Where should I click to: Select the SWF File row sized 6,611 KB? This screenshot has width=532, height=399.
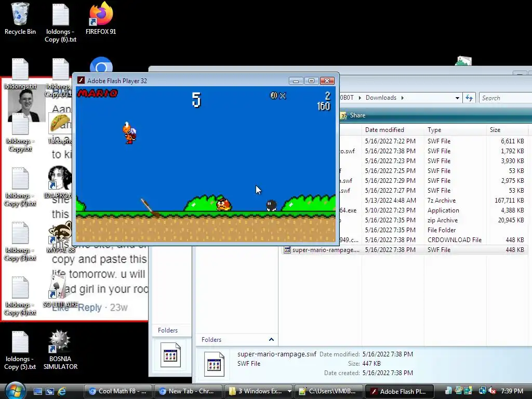433,141
